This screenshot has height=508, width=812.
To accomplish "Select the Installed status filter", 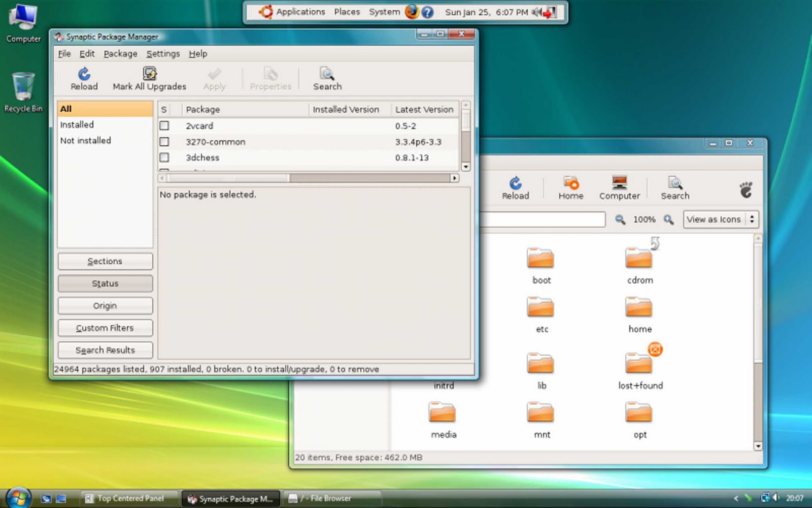I will [x=105, y=124].
